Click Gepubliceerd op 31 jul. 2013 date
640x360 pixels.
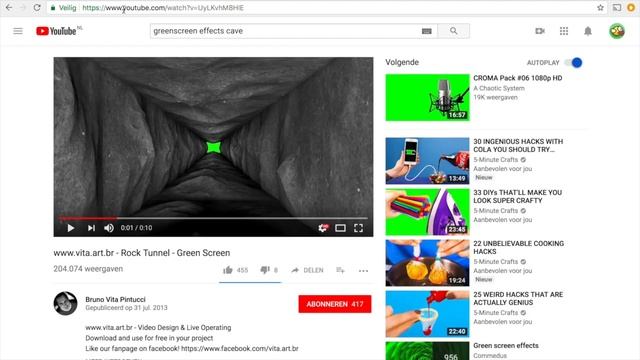pos(126,308)
